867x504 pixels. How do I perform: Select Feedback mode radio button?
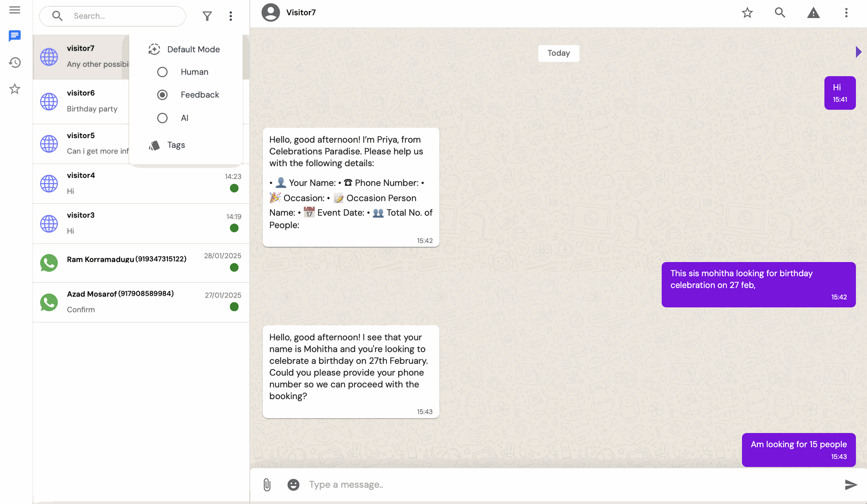pyautogui.click(x=162, y=95)
